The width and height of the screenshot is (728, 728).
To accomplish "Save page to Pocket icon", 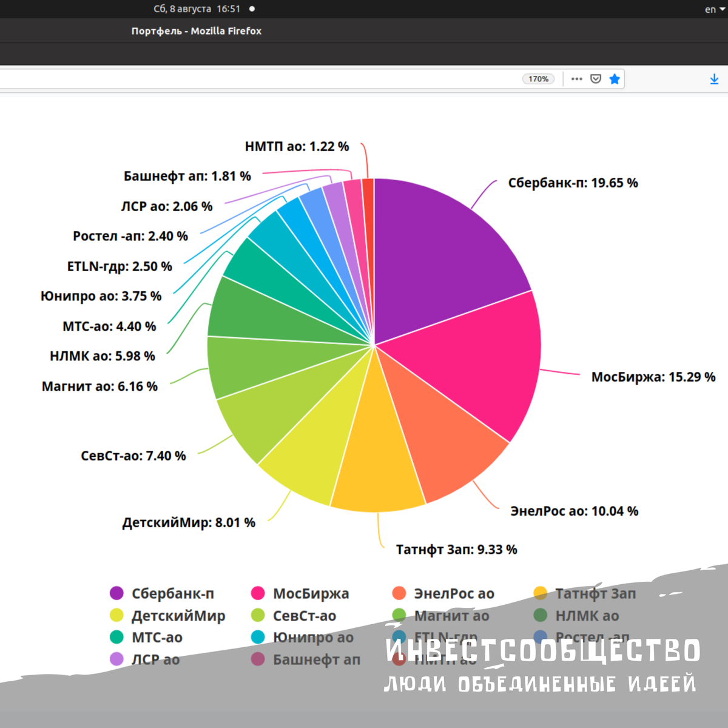I will point(596,79).
